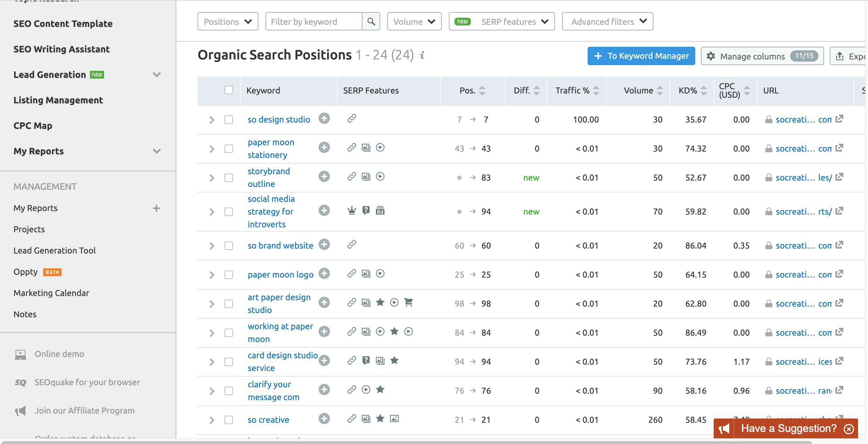Screen dimensions: 868x444
Task: Sort table by the KD% column header
Action: click(x=692, y=91)
